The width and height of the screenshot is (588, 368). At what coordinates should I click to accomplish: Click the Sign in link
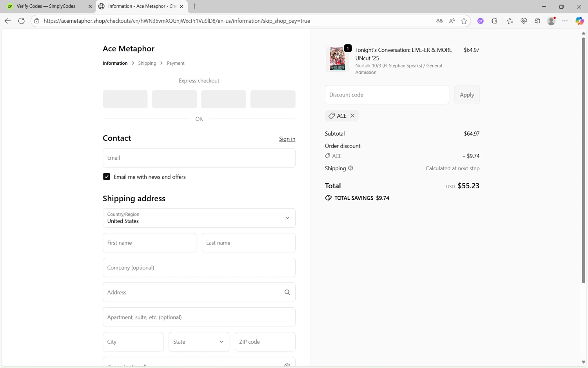287,139
